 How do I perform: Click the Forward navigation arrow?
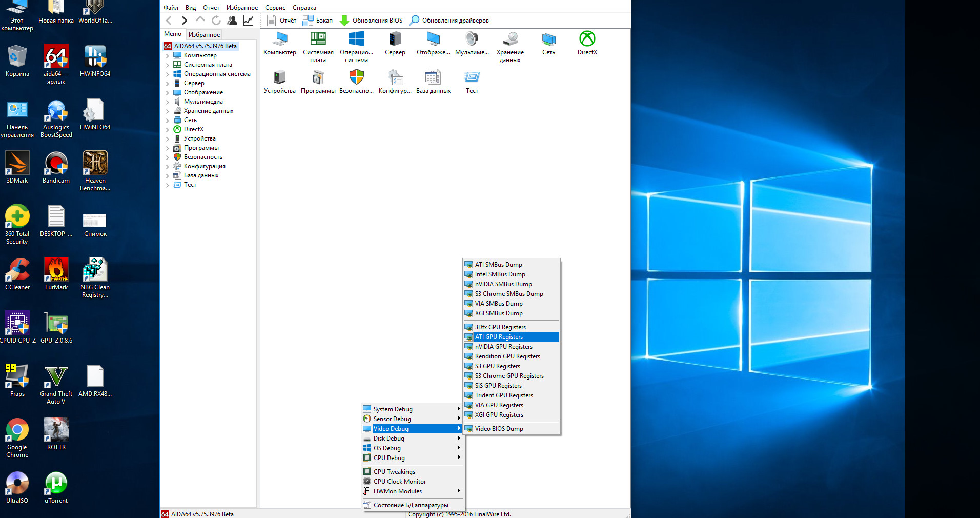tap(185, 21)
